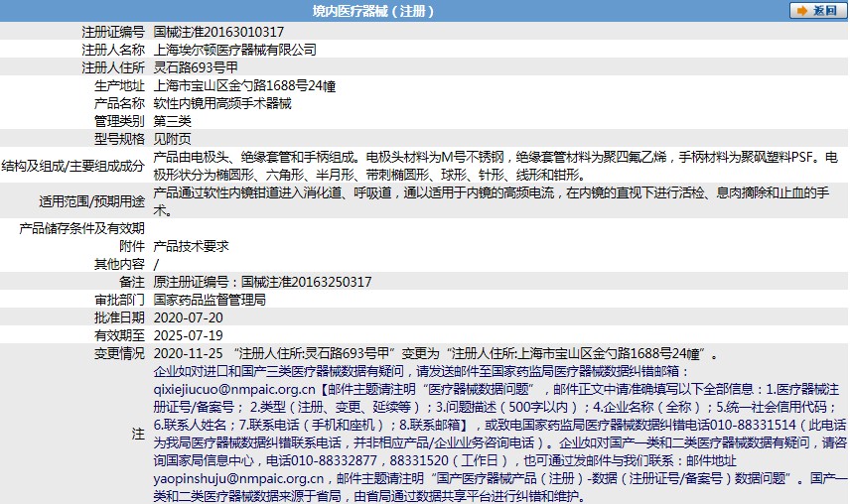Click date 2020-07-20

[x=188, y=317]
